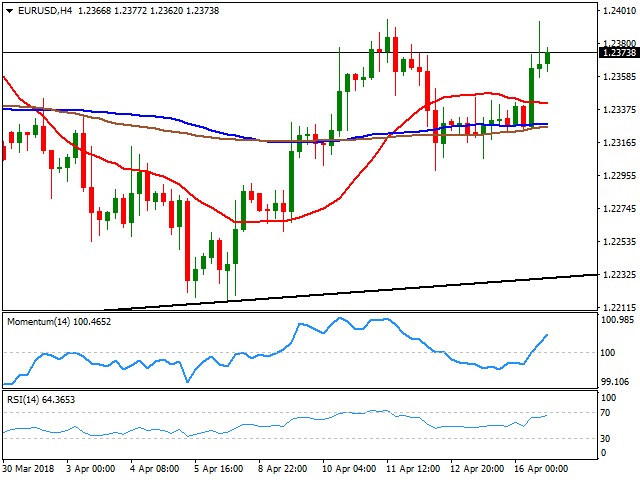Screen dimensions: 640x480
Task: Click the 99.106 momentum scale value
Action: point(615,382)
